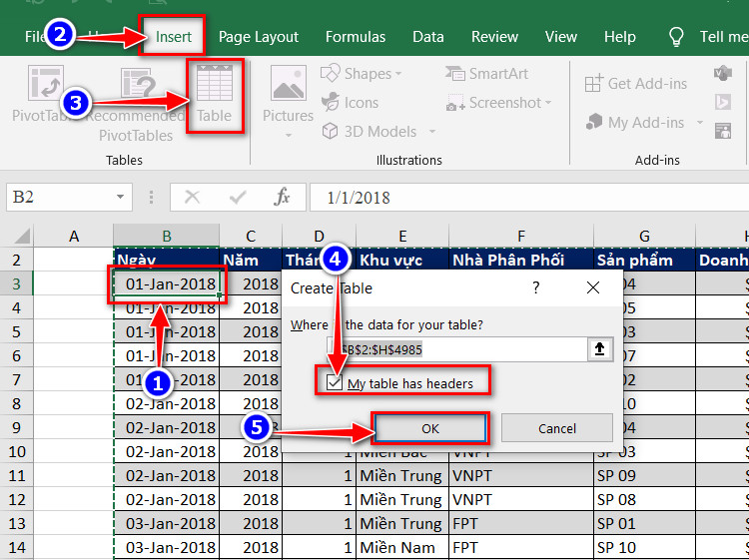Expand the Pictures dropdown arrow
Image resolution: width=749 pixels, height=560 pixels.
tap(288, 135)
